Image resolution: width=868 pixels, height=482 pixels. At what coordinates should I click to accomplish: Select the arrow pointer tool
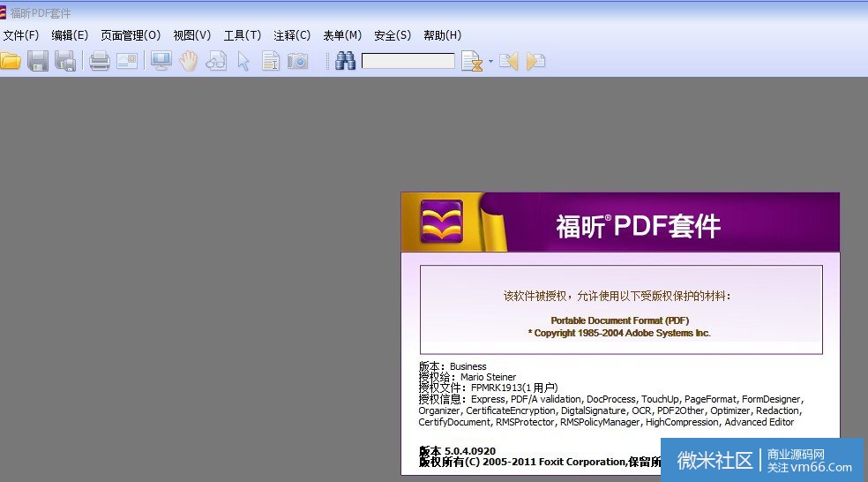point(243,61)
